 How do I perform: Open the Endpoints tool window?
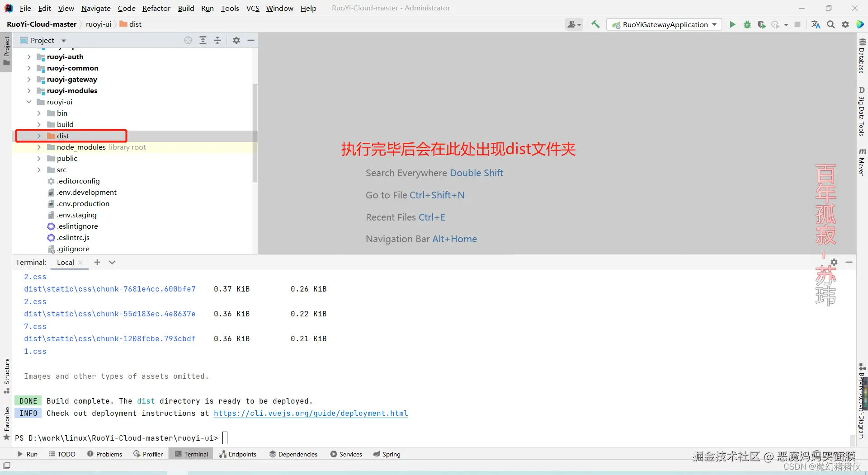238,454
